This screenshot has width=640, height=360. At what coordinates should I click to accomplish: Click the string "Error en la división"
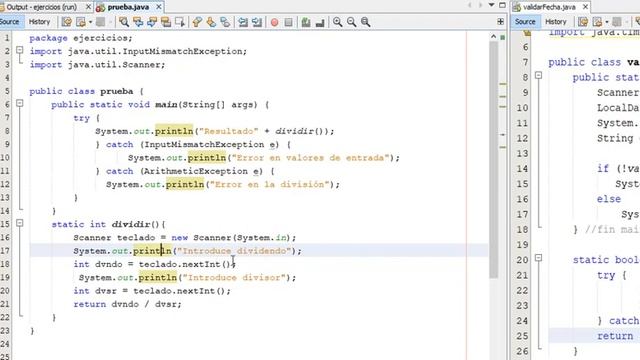[x=269, y=184]
